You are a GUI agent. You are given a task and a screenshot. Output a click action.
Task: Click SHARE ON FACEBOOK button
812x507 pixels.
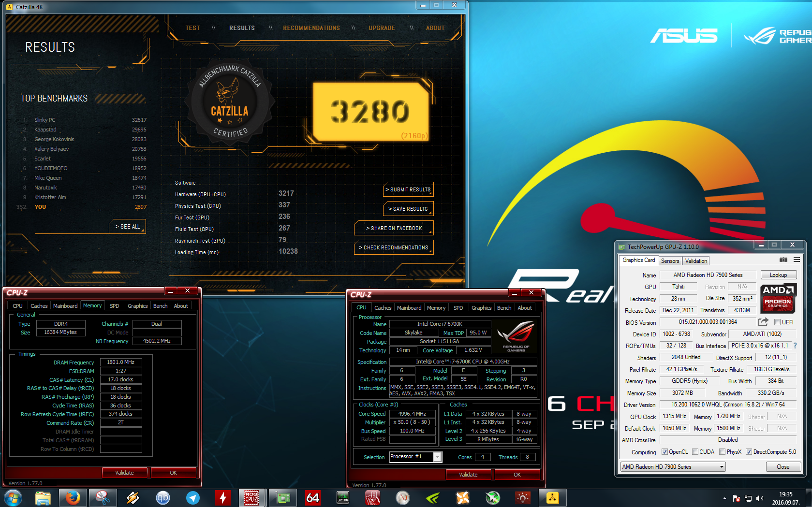394,228
